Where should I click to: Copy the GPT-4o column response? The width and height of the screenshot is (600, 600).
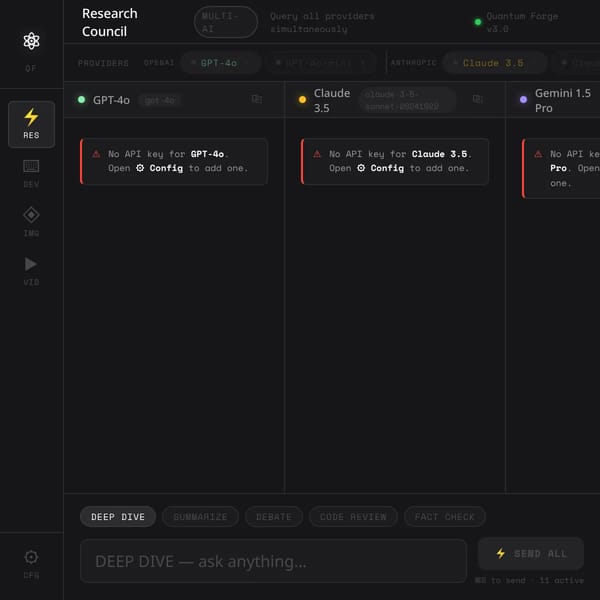coord(257,99)
